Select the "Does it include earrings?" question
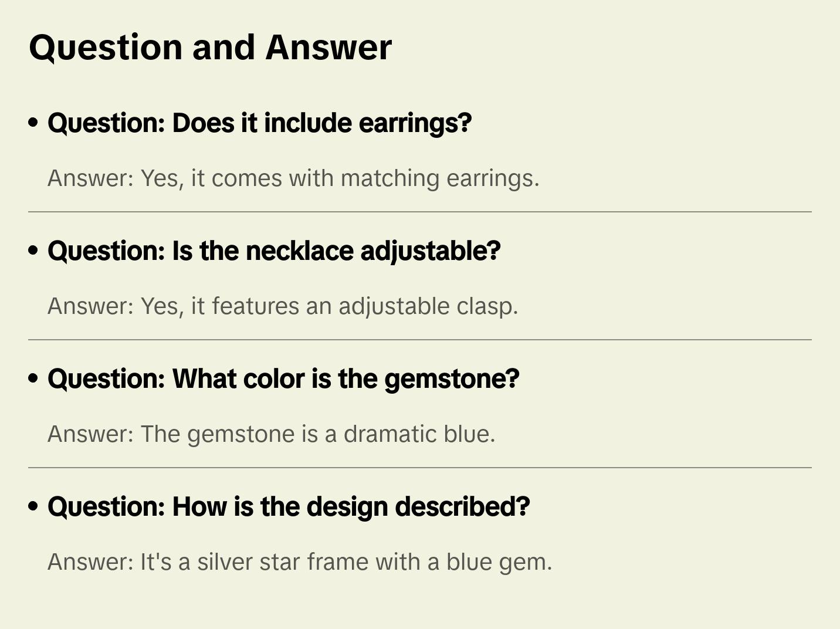The width and height of the screenshot is (840, 629). tap(259, 123)
